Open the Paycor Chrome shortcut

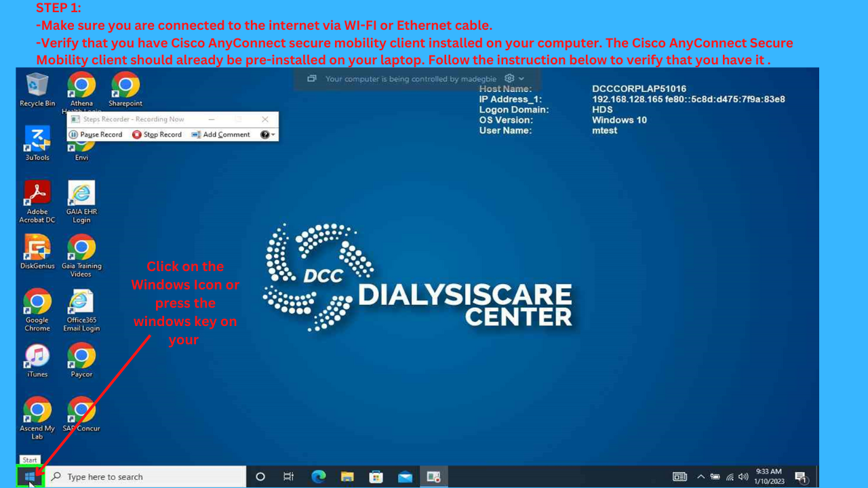(81, 361)
